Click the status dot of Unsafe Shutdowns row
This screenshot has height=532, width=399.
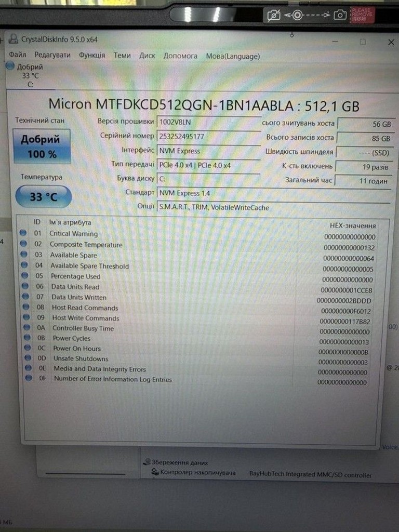click(x=28, y=358)
